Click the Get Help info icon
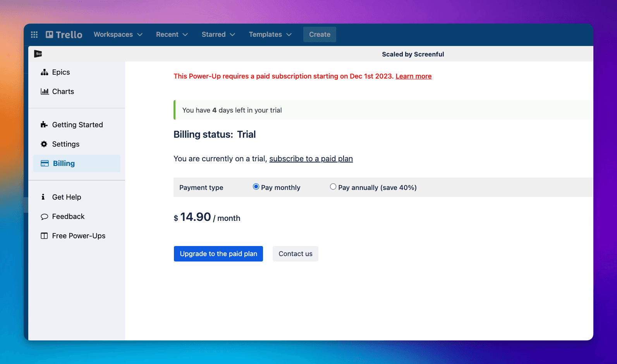 43,197
